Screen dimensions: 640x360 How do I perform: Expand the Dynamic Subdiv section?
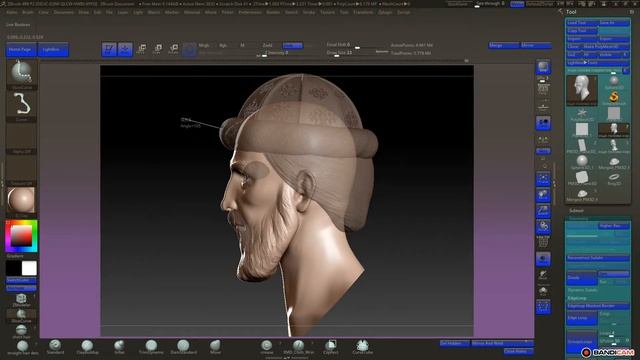(582, 290)
